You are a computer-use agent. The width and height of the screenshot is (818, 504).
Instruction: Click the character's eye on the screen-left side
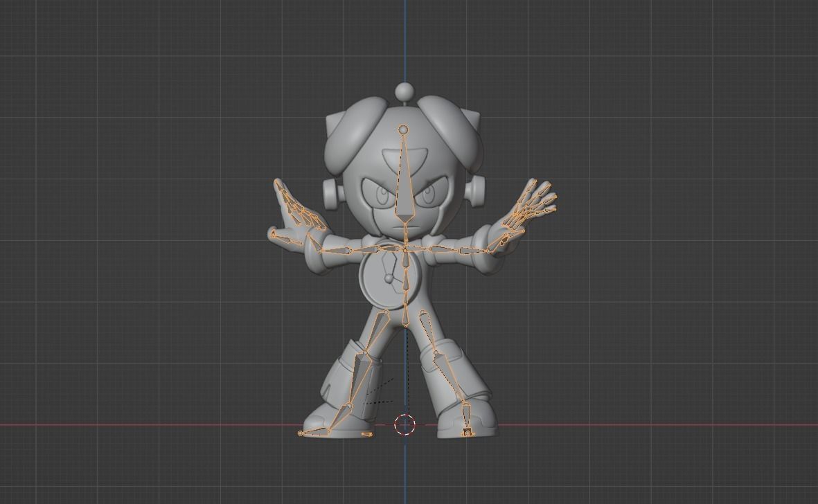click(380, 194)
